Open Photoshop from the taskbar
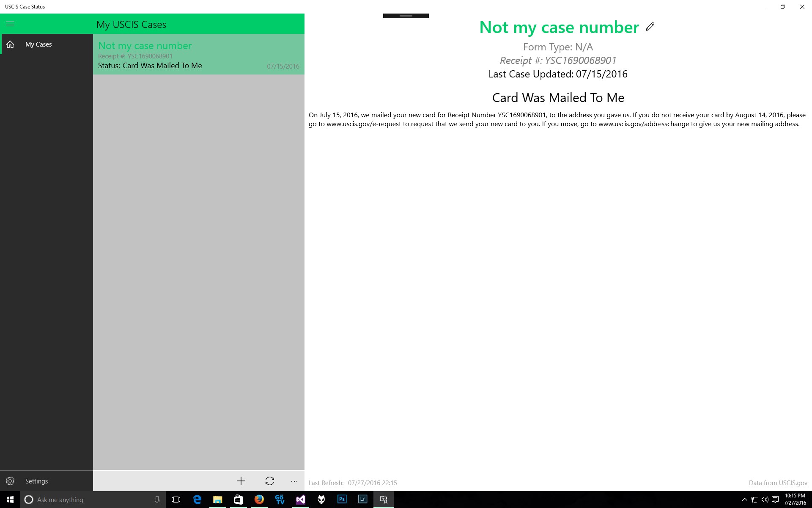Screen dimensions: 812x508 [x=342, y=500]
